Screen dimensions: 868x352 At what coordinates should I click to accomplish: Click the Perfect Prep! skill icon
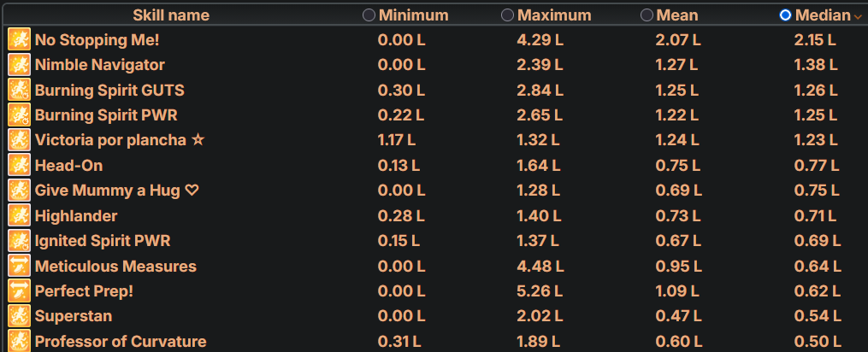point(19,291)
